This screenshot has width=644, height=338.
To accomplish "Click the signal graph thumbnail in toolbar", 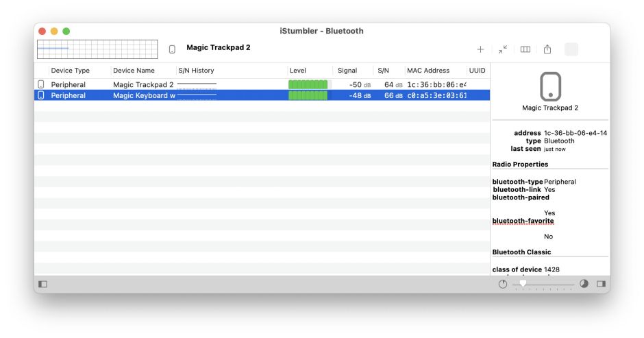I will click(x=97, y=49).
